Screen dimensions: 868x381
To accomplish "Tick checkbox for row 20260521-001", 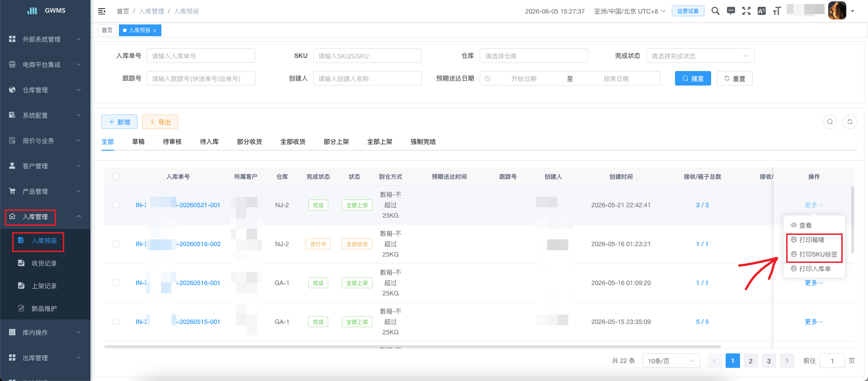I will pos(116,205).
